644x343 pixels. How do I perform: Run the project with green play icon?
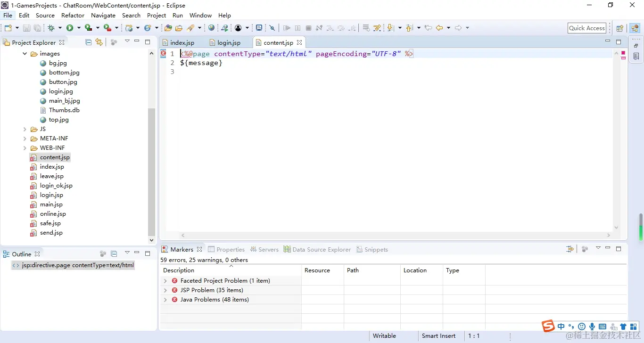[x=70, y=28]
